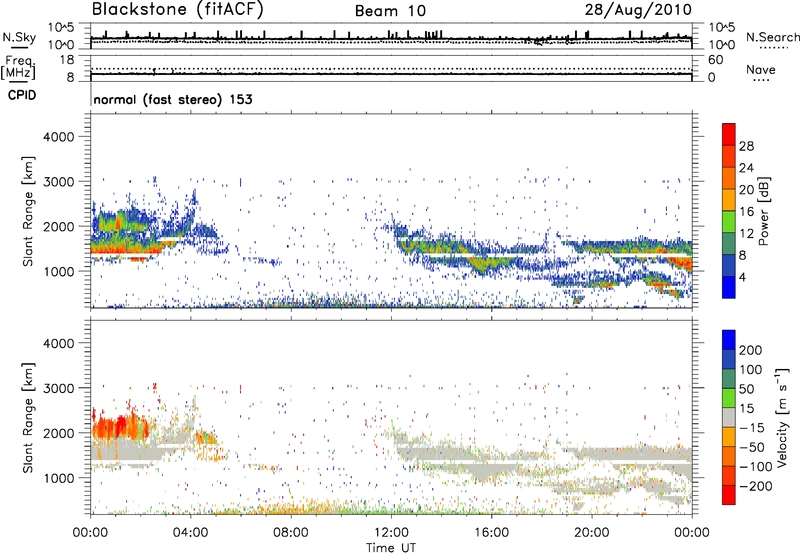The image size is (800, 554).
Task: Click the red top of power colorbar
Action: tap(729, 134)
